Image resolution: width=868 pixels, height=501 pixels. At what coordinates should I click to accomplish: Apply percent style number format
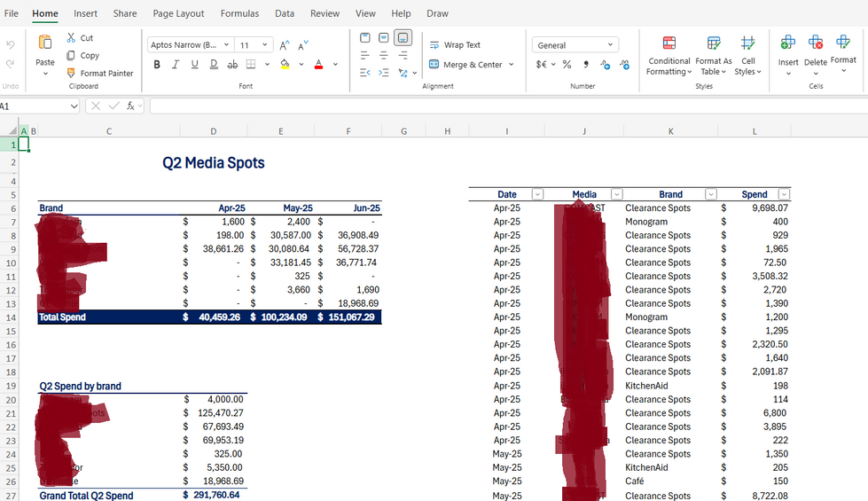coord(567,64)
